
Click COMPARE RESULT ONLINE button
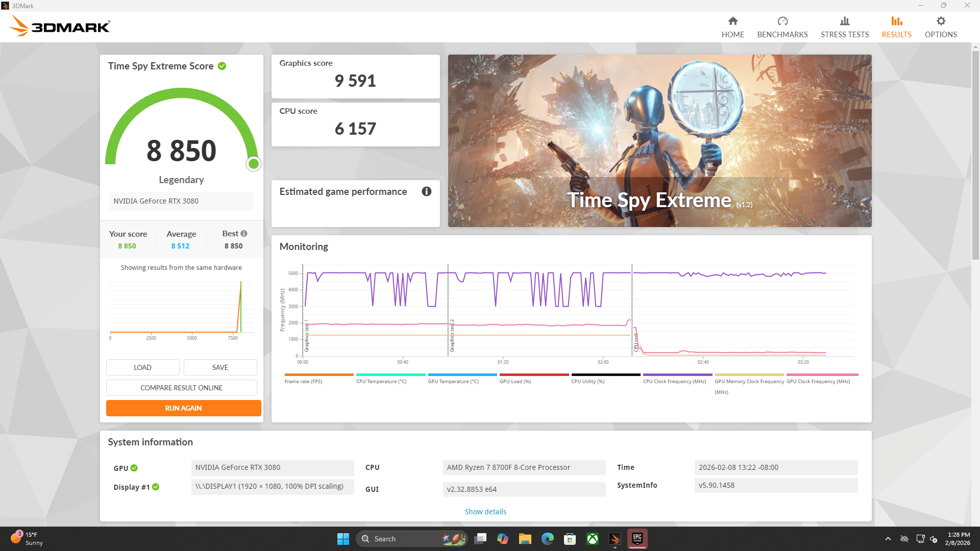point(181,388)
